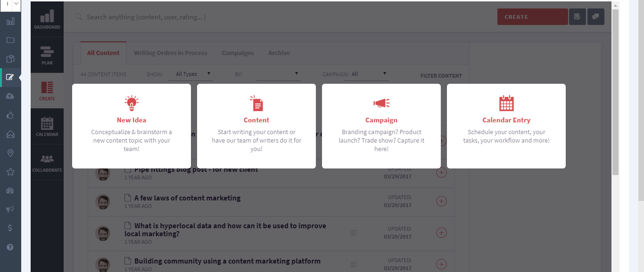Expand the 'A few laws' row plus button
The height and width of the screenshot is (272, 644).
441,201
